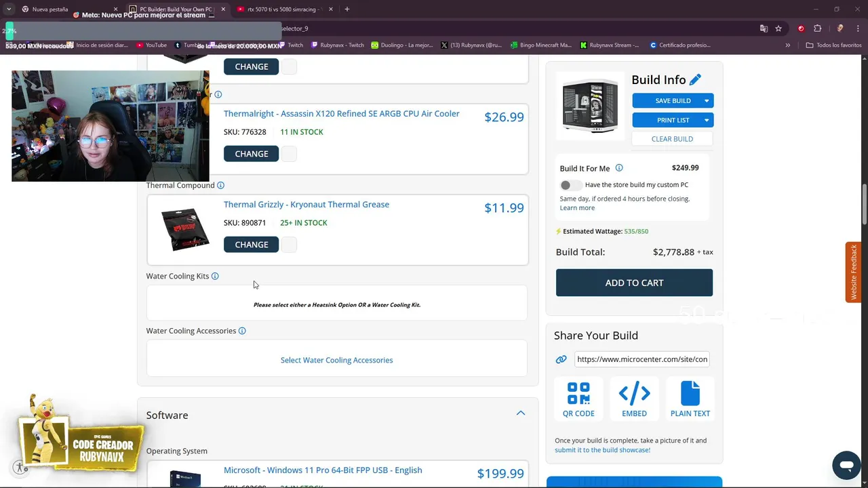The width and height of the screenshot is (868, 488).
Task: Open the PRINT LIST dropdown arrow
Action: [707, 121]
